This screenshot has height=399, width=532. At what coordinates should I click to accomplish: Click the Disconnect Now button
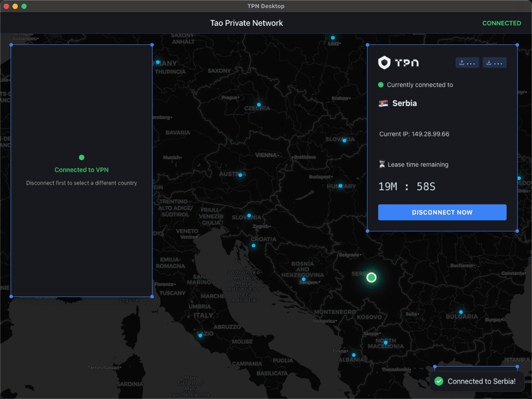point(442,212)
